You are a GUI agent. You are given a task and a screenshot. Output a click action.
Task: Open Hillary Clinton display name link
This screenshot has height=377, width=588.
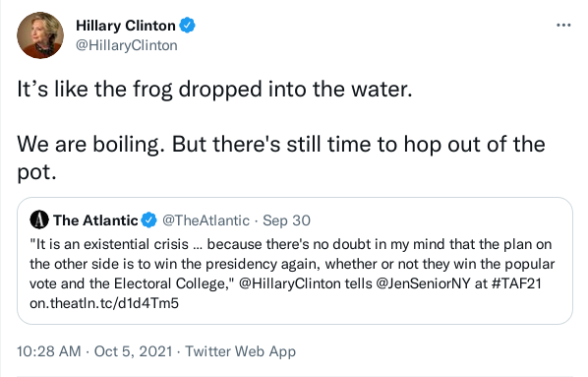coord(126,26)
